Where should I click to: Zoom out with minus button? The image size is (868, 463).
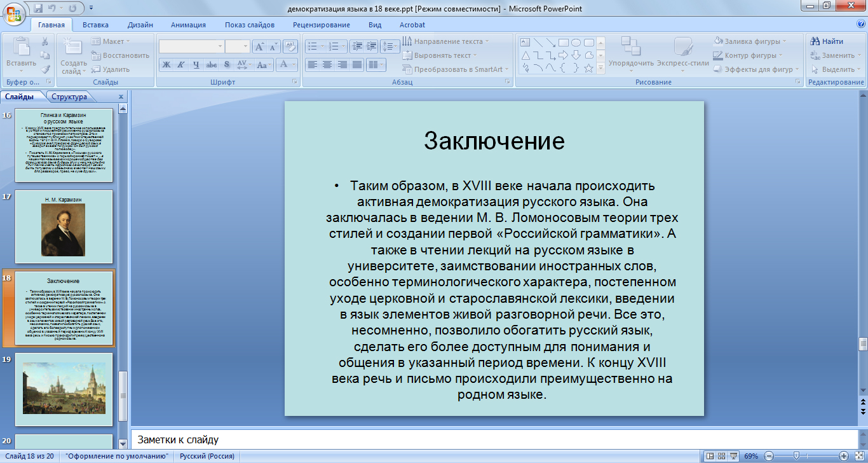coord(769,456)
